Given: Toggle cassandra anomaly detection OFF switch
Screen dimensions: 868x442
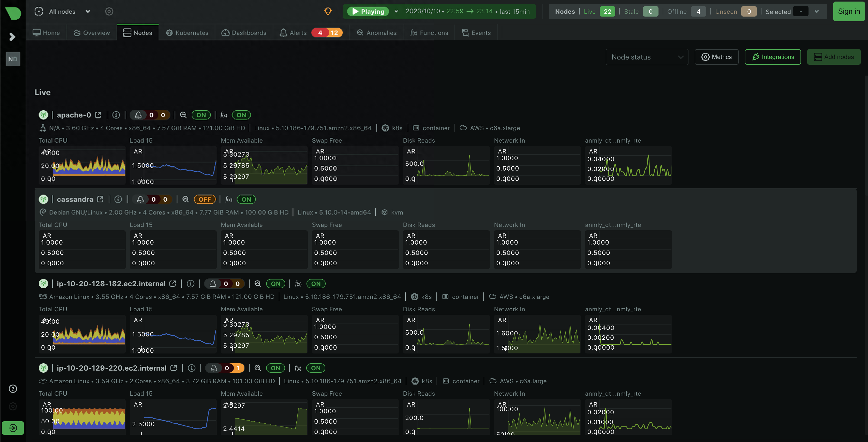Looking at the screenshot, I should click(205, 199).
